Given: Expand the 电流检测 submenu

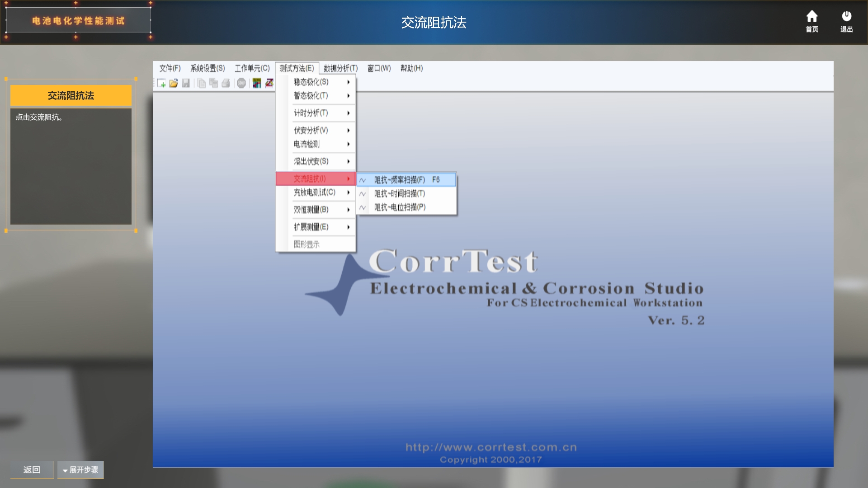Looking at the screenshot, I should pos(316,144).
